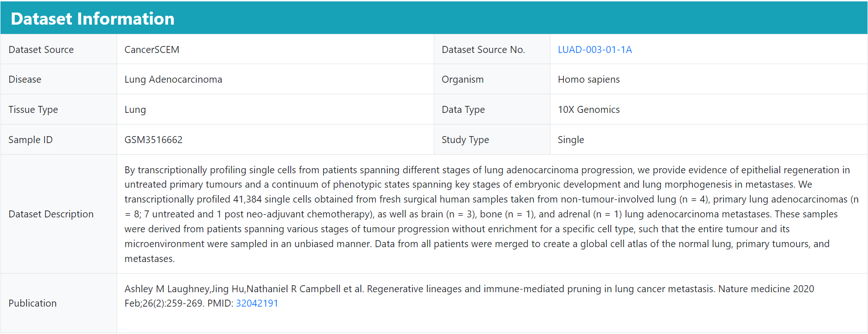Select the 10X Genomics data type value
Viewport: 868px width, 334px height.
[588, 110]
